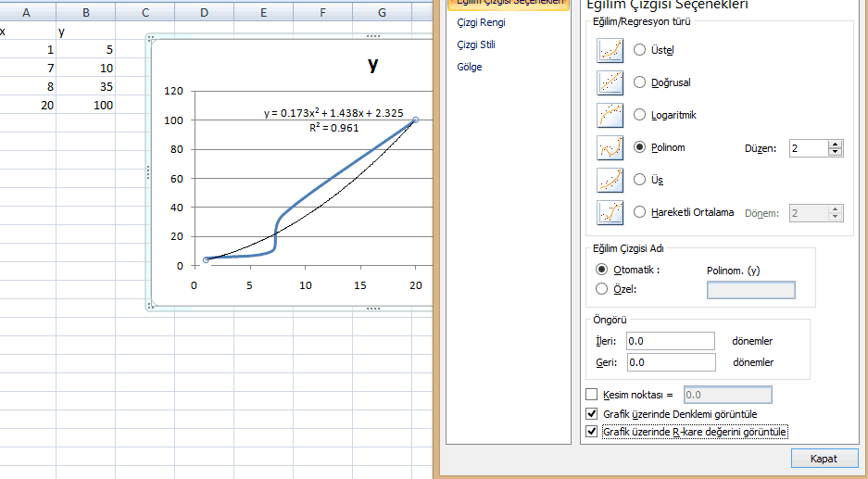This screenshot has height=479, width=868.
Task: Increase the Düzen polynomial order value
Action: tap(836, 144)
